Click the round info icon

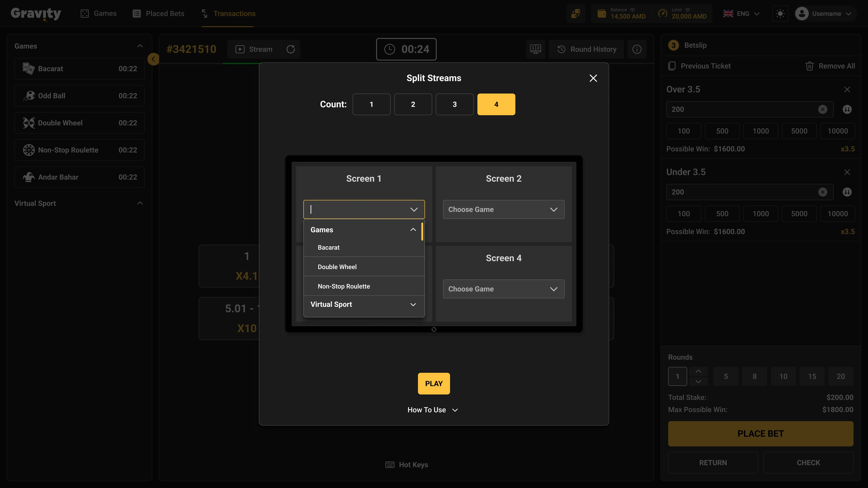637,49
